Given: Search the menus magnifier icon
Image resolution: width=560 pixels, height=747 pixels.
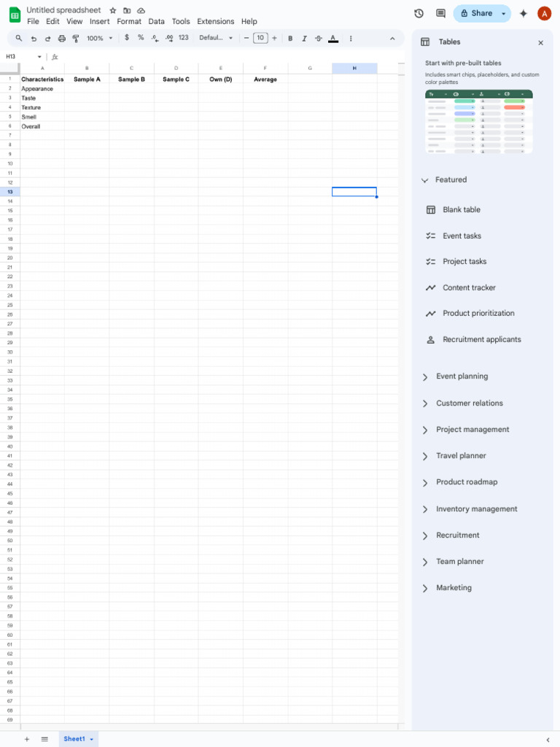Looking at the screenshot, I should tap(19, 38).
